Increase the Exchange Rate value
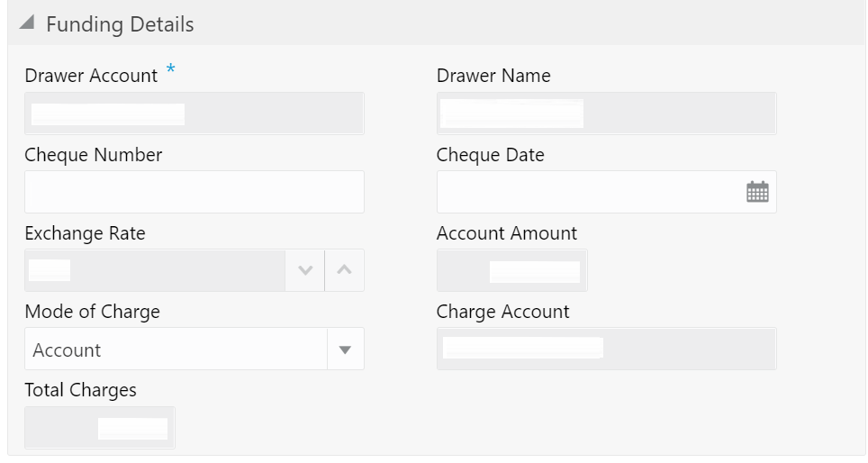The width and height of the screenshot is (868, 463). tap(344, 270)
